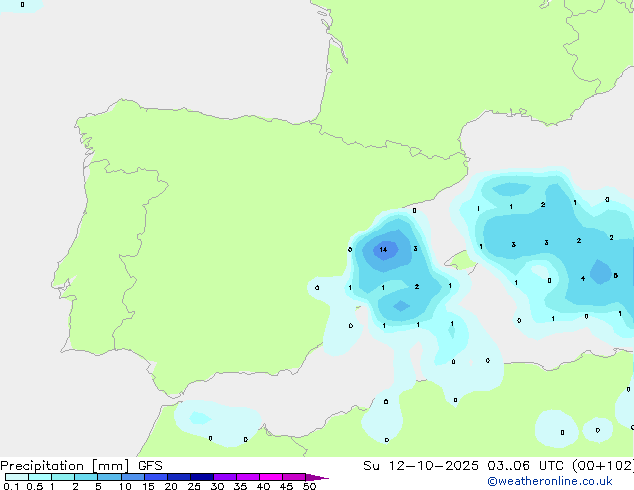Click the '25' legend label
The height and width of the screenshot is (490, 634).
coord(194,486)
